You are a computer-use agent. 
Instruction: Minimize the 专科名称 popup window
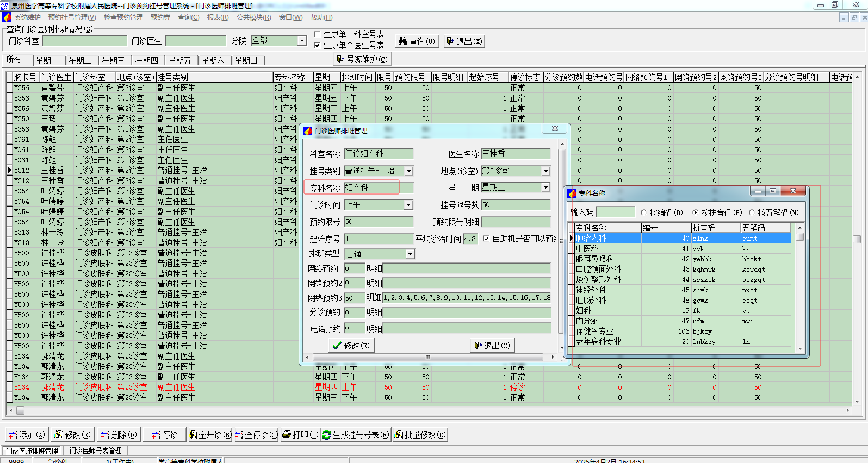click(x=758, y=191)
